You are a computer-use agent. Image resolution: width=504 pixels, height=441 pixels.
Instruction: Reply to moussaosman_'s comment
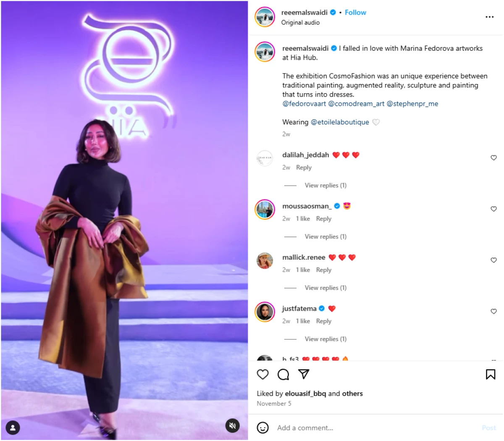click(x=323, y=219)
